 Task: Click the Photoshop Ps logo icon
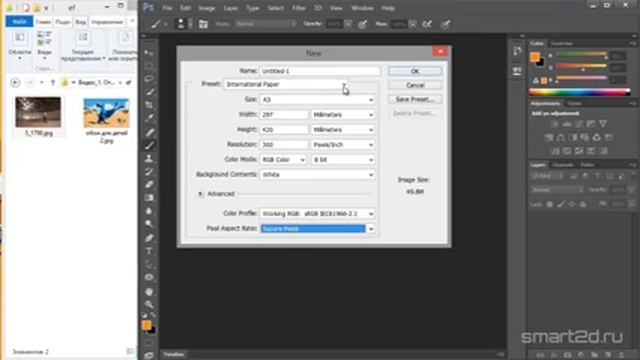(x=149, y=7)
